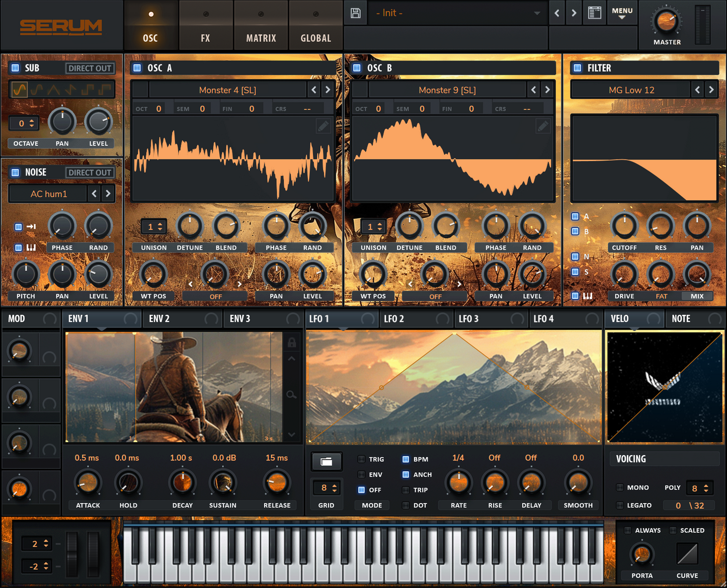This screenshot has width=727, height=588.
Task: Click SUB DIRECT OUT button
Action: pos(90,68)
